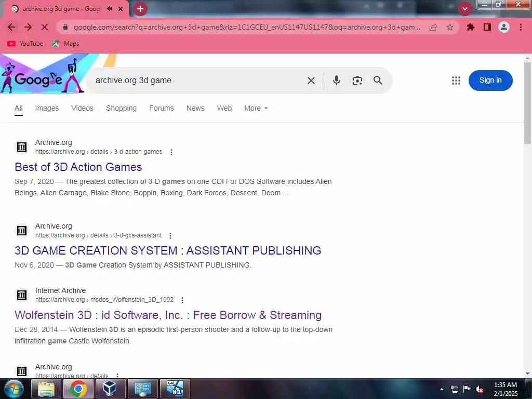Expand the More search filters dropdown
Screen dimensions: 532x399
pyautogui.click(x=256, y=108)
